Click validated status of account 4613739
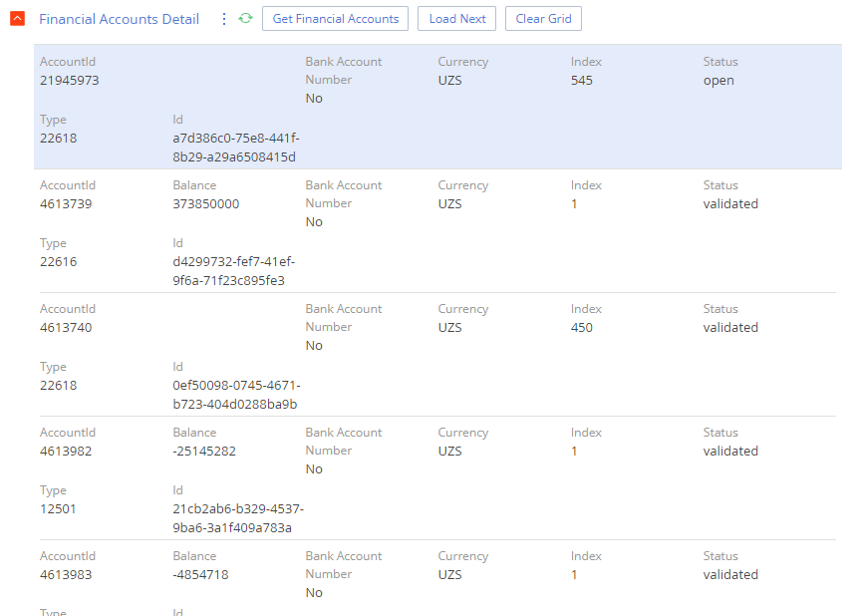The width and height of the screenshot is (859, 616). [730, 204]
